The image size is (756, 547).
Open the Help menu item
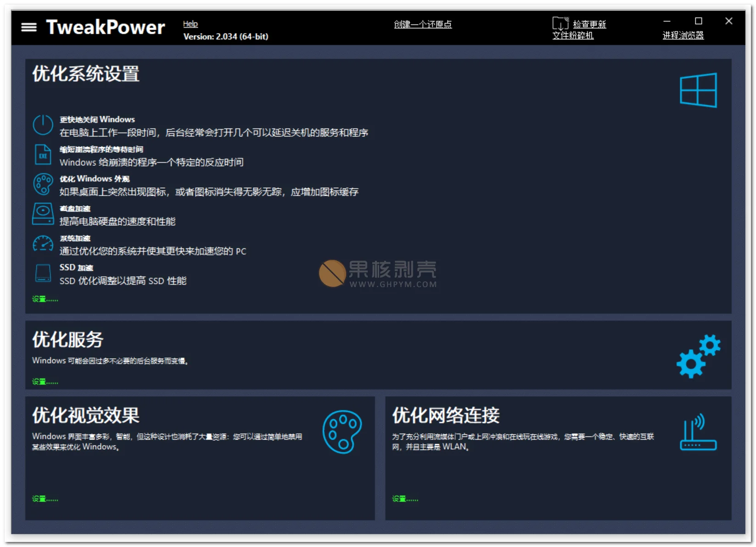(190, 24)
